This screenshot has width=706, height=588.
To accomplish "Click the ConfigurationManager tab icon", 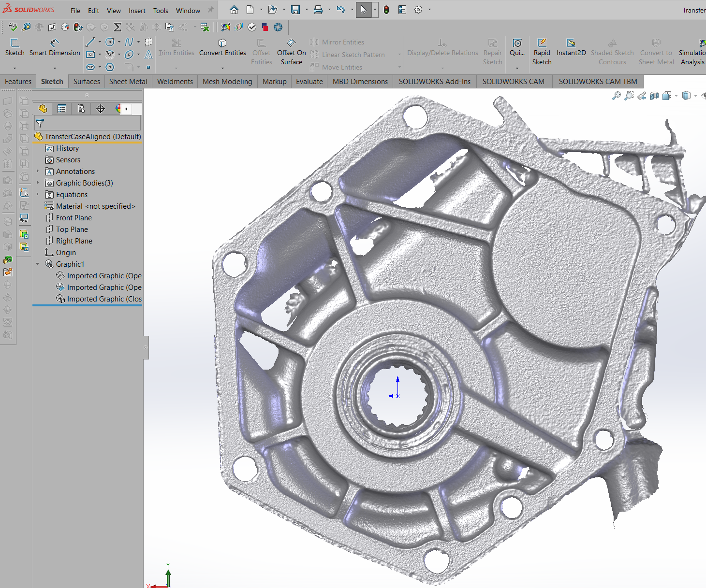I will click(81, 109).
